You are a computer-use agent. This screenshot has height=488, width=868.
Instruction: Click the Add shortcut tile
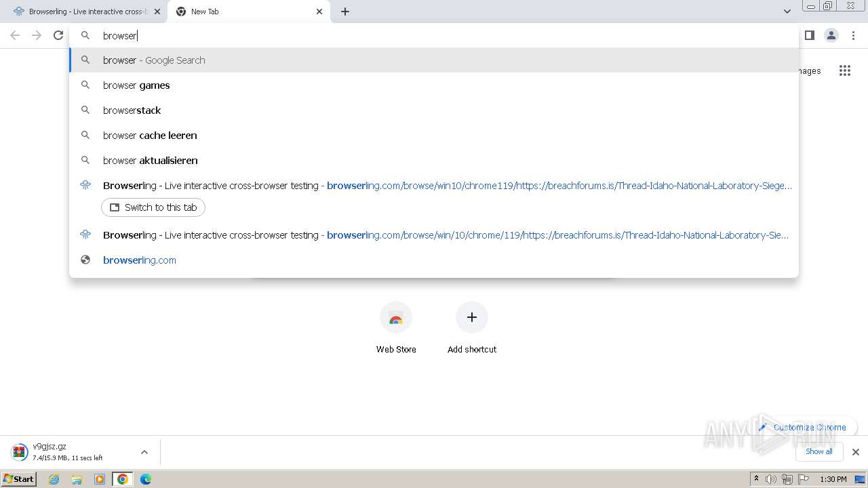tap(472, 329)
